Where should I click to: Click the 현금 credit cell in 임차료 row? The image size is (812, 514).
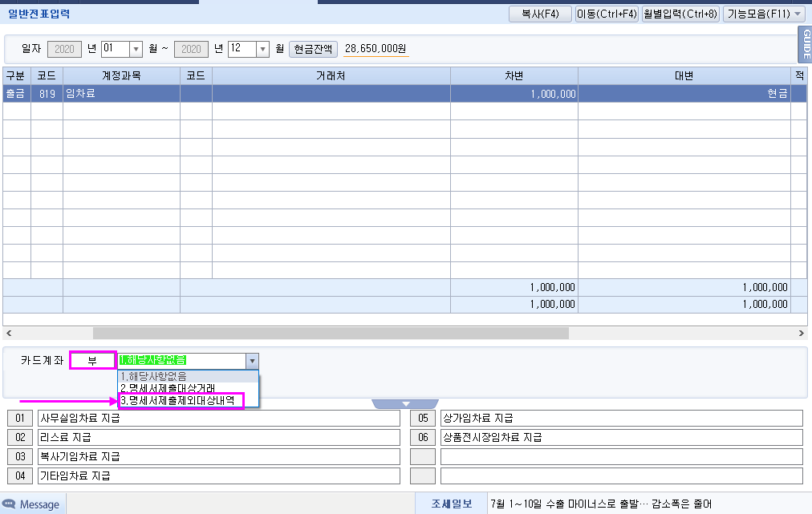[684, 94]
